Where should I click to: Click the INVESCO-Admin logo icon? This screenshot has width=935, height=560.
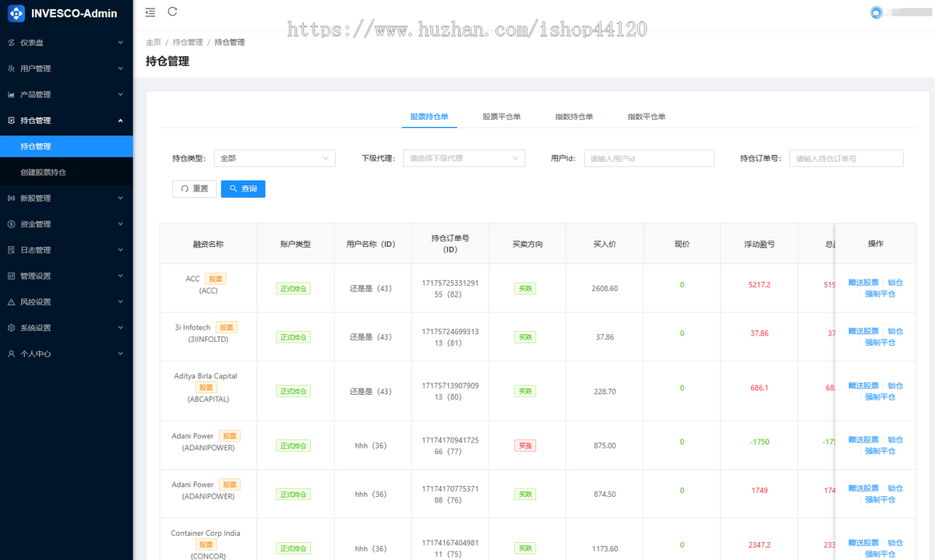17,13
